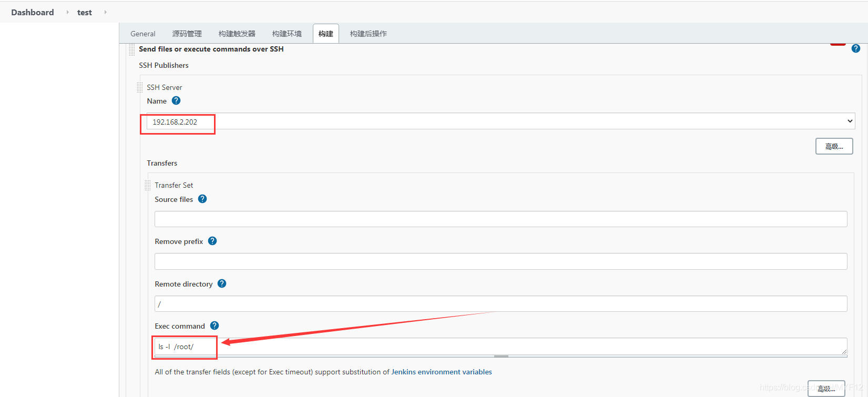
Task: Grab the Exec command resize bar
Action: (501, 356)
